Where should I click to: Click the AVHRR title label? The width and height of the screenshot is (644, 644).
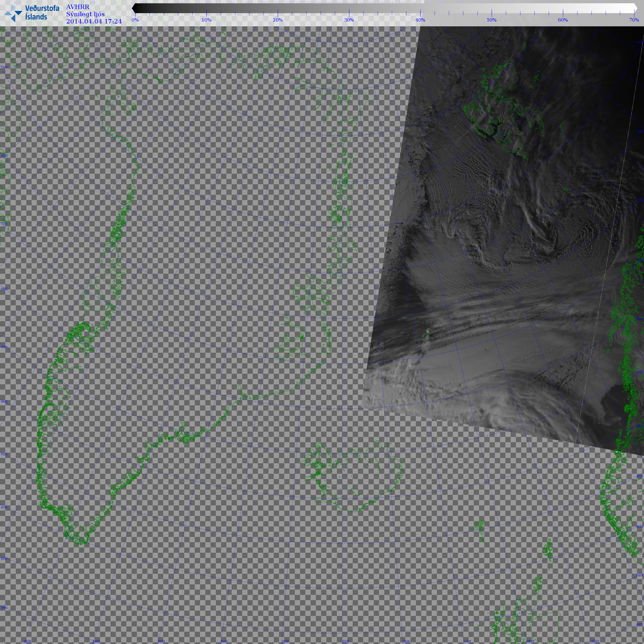[x=78, y=7]
